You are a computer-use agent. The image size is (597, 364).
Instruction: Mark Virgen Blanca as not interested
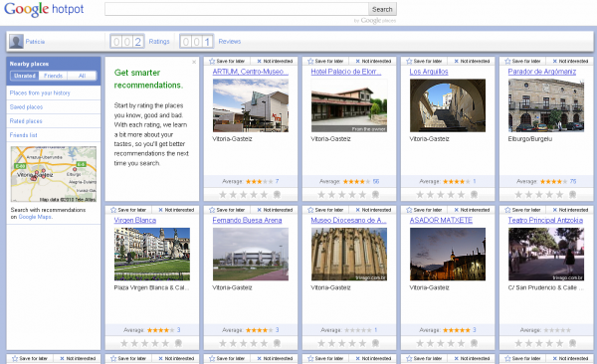coord(176,210)
